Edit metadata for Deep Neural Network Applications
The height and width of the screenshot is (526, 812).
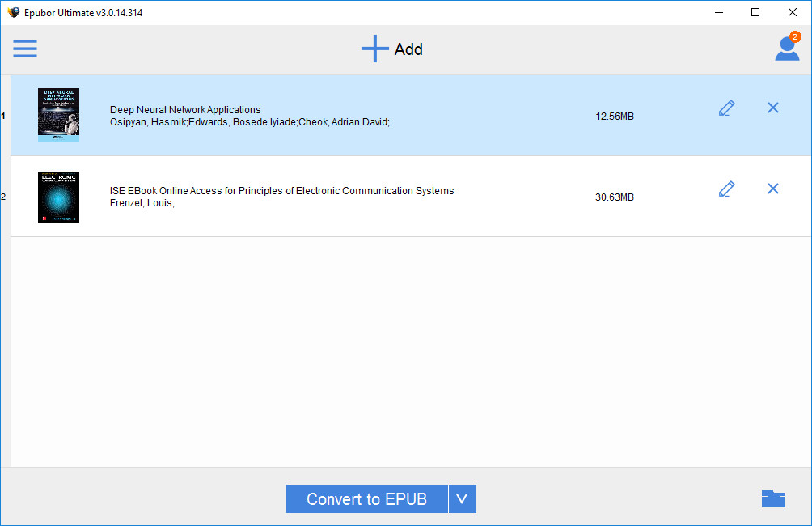click(x=726, y=108)
